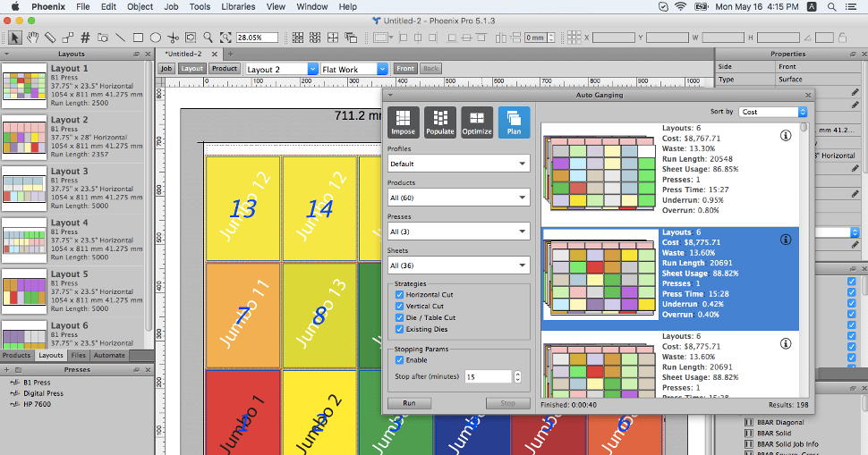This screenshot has height=455, width=868.
Task: Select the Layout 5 thumbnail
Action: coord(24,291)
